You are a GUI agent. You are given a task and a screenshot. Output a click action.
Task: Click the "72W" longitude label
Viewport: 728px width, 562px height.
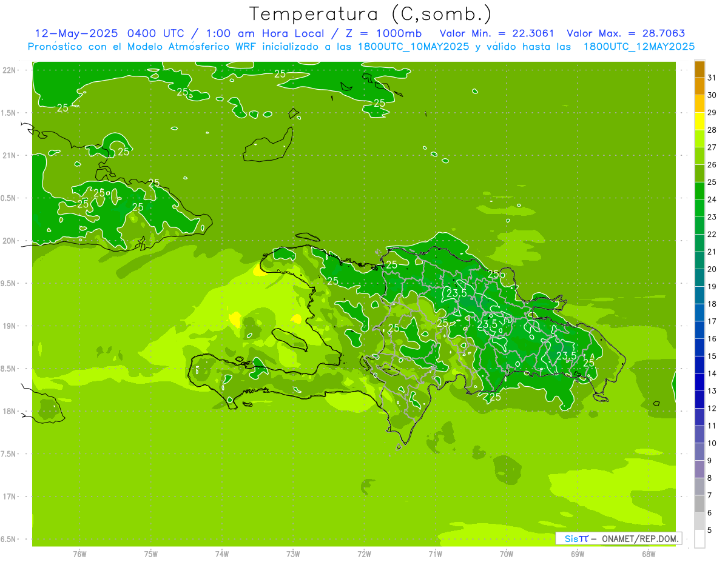pyautogui.click(x=364, y=554)
